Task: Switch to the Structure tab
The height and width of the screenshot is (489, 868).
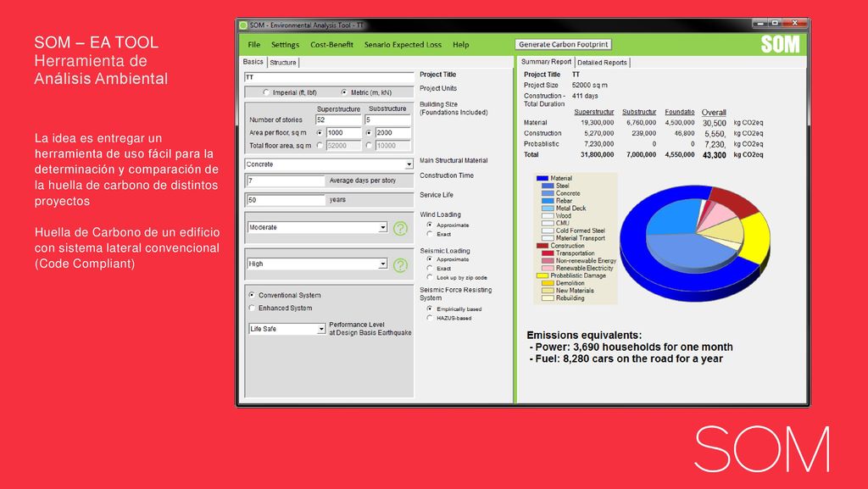Action: point(283,63)
